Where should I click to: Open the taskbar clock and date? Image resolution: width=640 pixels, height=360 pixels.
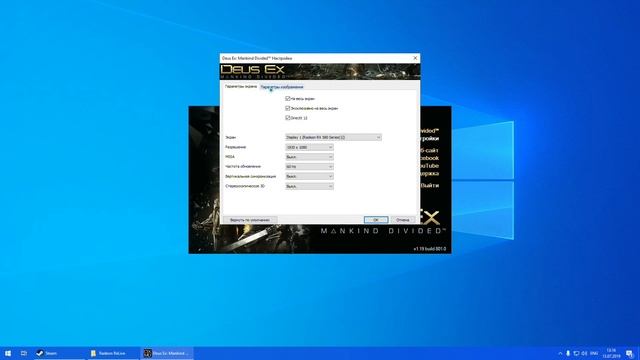pyautogui.click(x=611, y=353)
